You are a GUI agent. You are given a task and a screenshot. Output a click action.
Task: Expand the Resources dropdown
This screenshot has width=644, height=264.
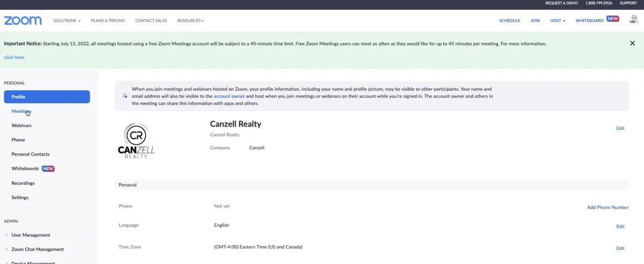click(191, 21)
